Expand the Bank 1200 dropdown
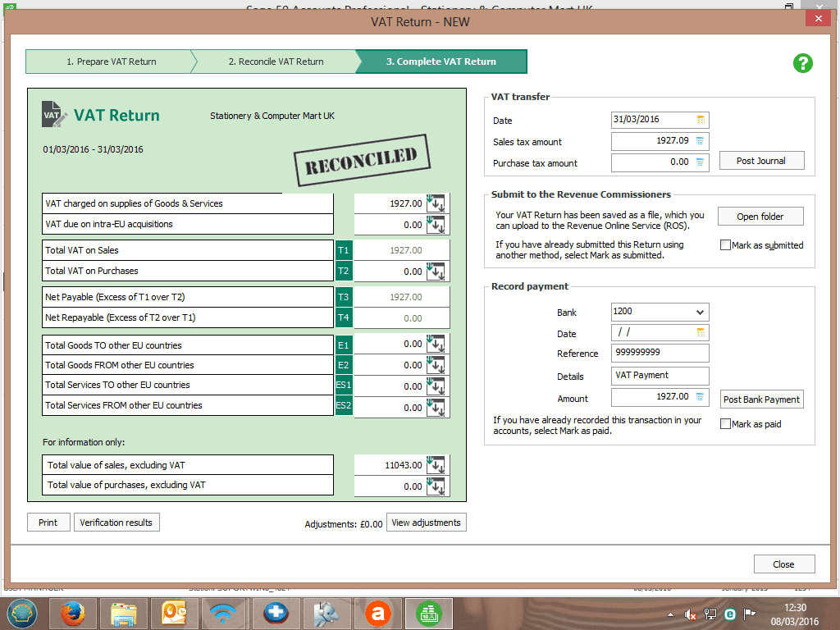Viewport: 840px width, 630px height. coord(700,312)
